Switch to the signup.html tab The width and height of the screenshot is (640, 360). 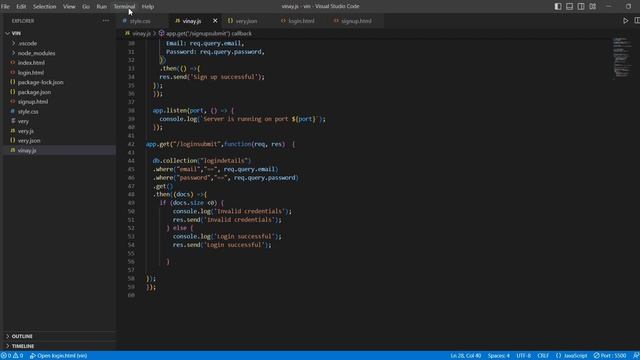tap(356, 21)
